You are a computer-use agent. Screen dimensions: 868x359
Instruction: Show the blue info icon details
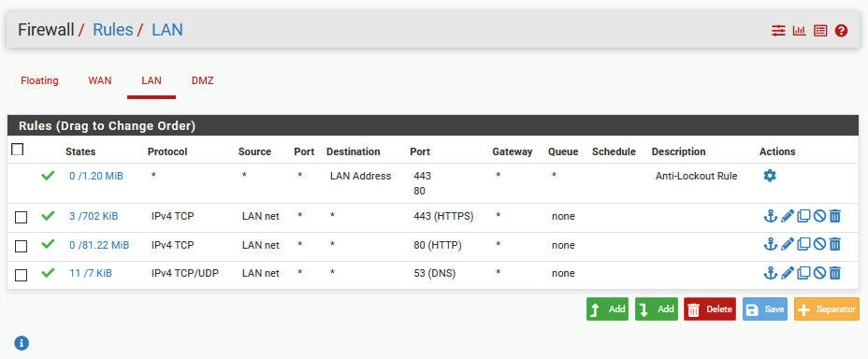22,343
